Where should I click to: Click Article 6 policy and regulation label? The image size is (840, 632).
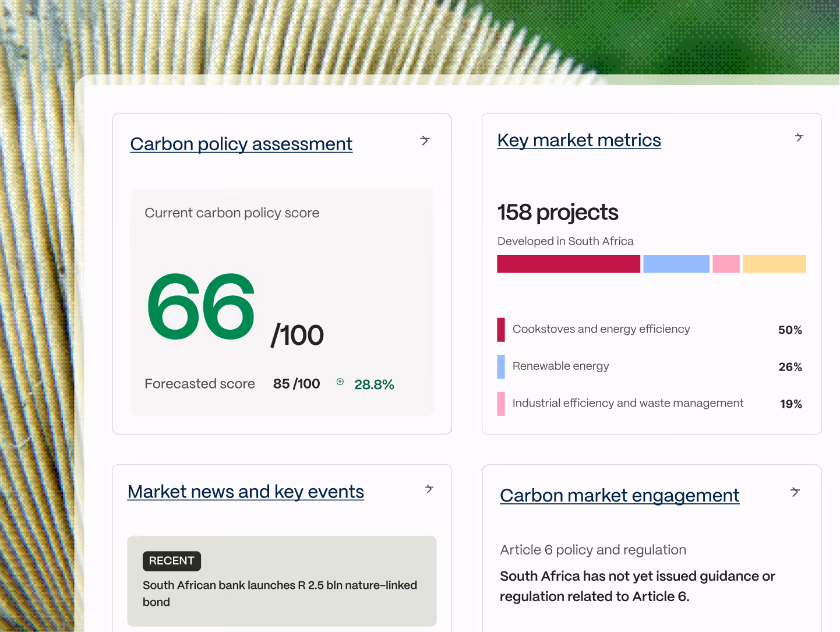pyautogui.click(x=593, y=550)
